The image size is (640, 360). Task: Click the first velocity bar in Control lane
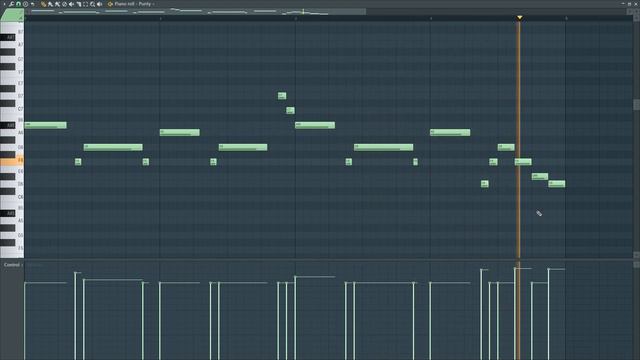(x=25, y=320)
